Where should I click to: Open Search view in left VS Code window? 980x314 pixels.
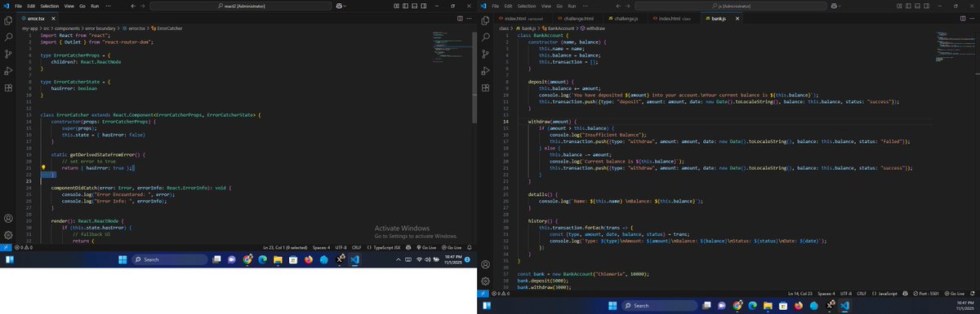point(7,38)
